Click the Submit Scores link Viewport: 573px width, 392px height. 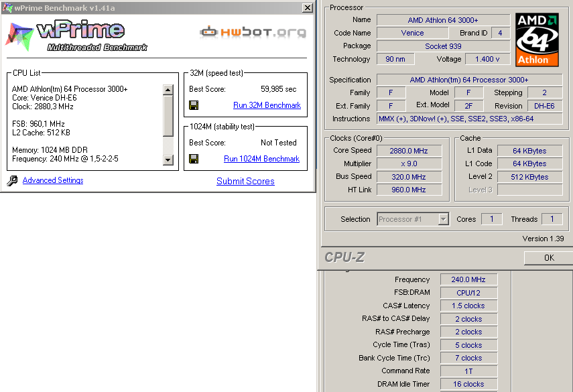click(245, 181)
